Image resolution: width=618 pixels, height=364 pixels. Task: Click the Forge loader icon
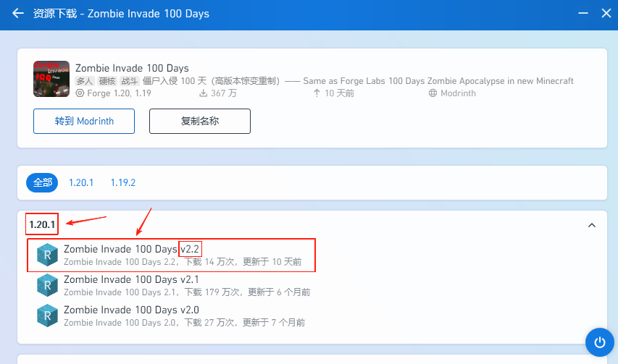[80, 93]
